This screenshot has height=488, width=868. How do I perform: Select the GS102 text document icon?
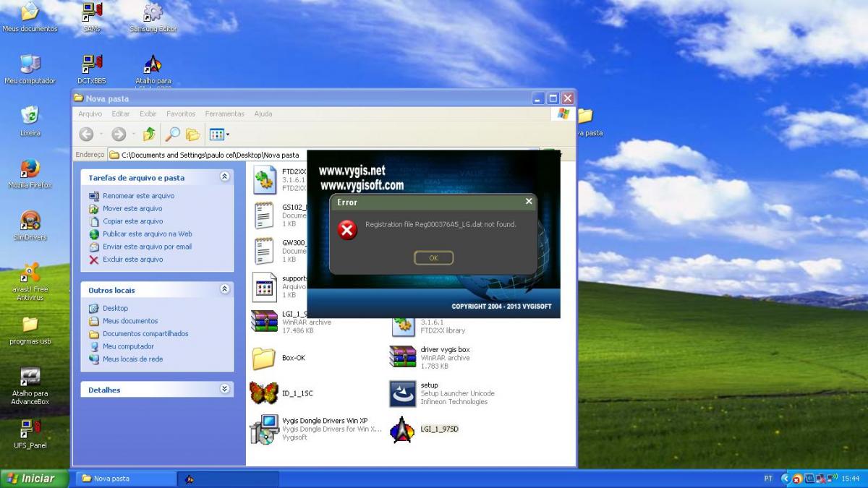pos(263,215)
